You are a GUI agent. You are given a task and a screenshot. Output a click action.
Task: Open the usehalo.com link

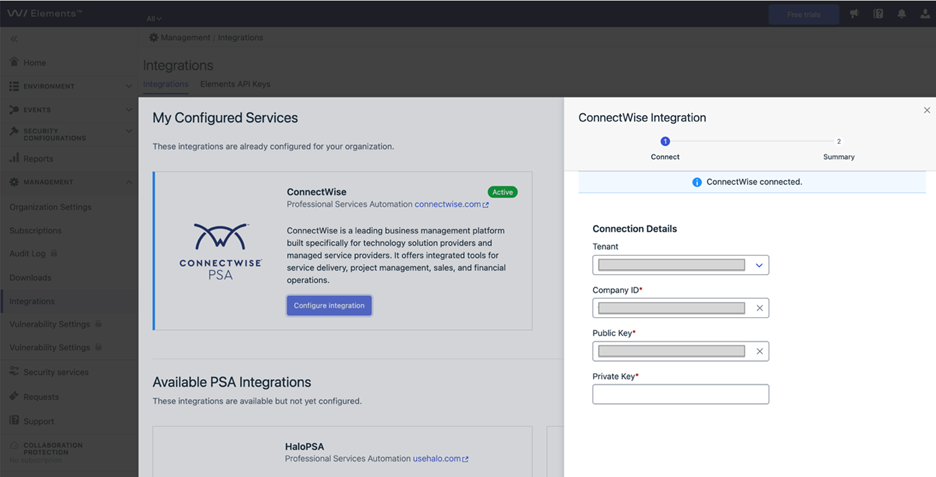(x=441, y=458)
